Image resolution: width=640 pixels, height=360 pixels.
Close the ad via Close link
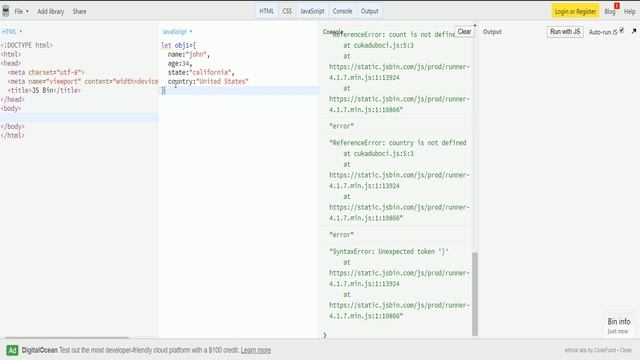click(625, 350)
